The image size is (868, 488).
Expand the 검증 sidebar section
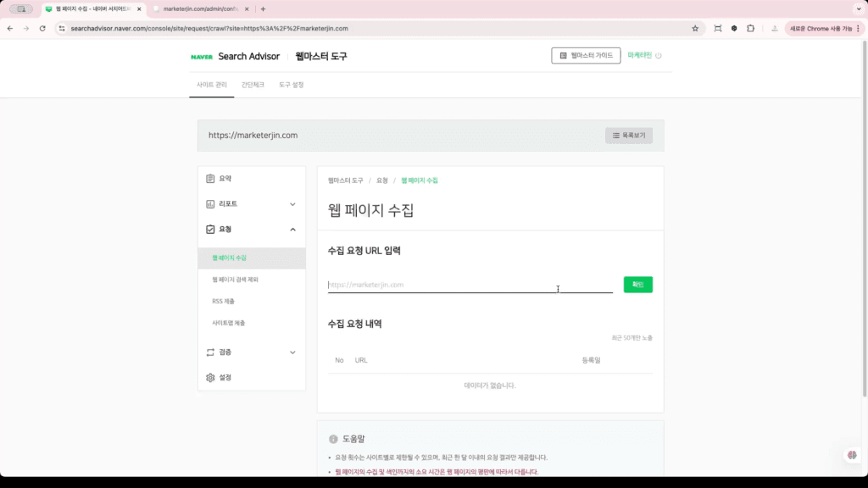click(x=293, y=352)
